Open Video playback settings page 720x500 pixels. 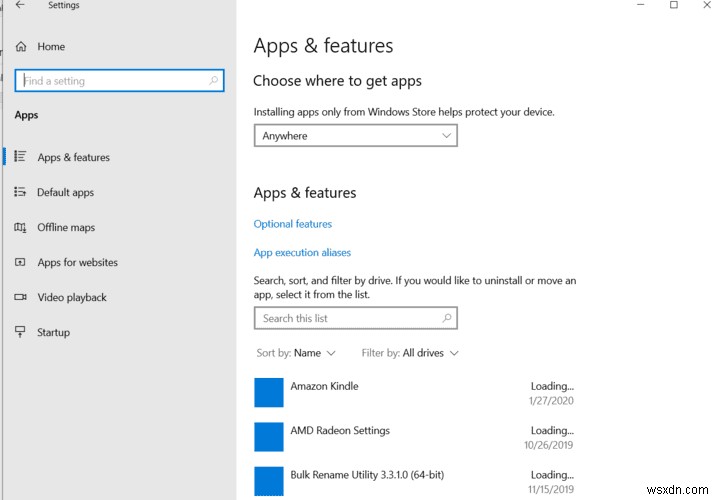point(72,298)
